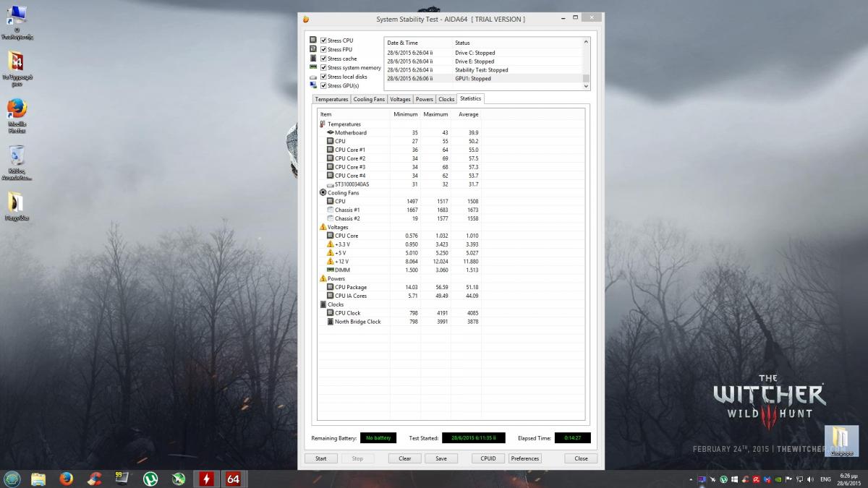The height and width of the screenshot is (488, 868).
Task: Open the Start menu orb
Action: click(12, 479)
